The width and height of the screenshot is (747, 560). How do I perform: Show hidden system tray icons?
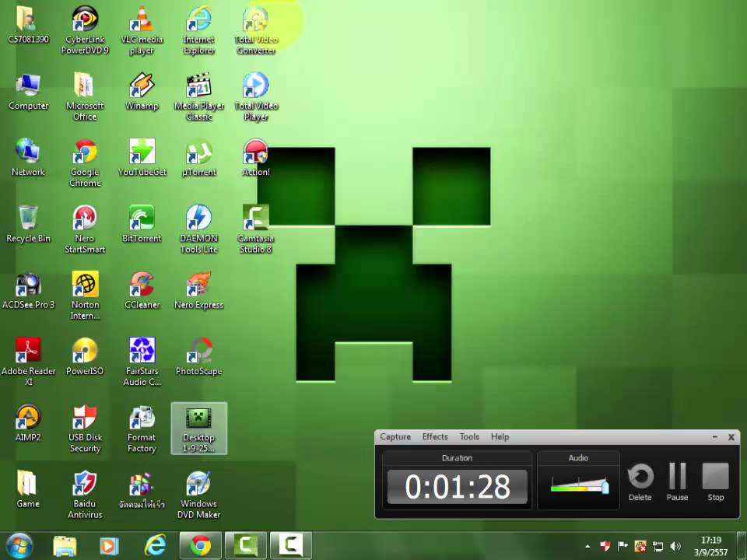[587, 546]
